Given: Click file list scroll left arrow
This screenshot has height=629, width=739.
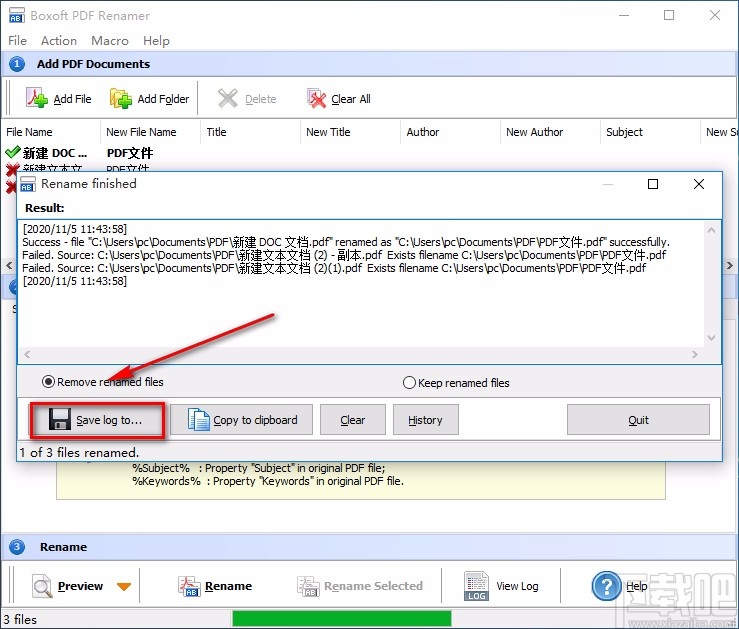Looking at the screenshot, I should [9, 265].
